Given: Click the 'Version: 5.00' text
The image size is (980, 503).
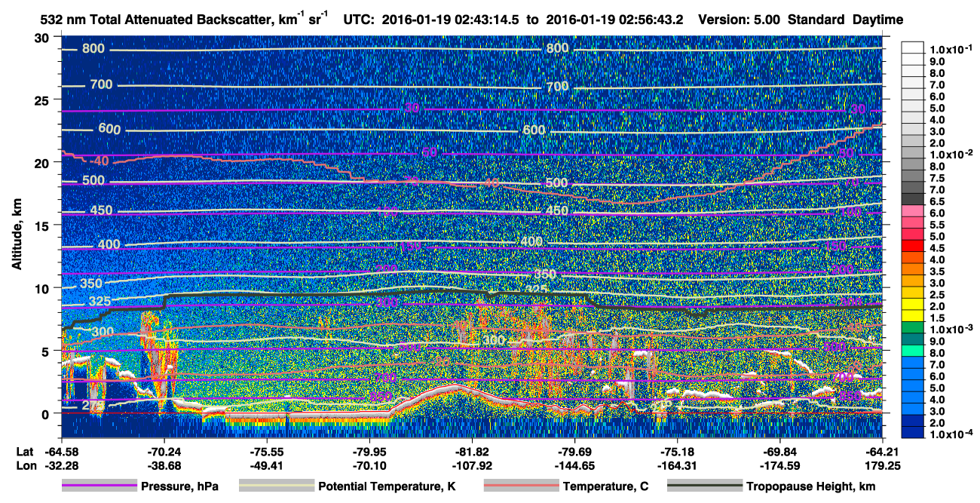Looking at the screenshot, I should [x=740, y=20].
